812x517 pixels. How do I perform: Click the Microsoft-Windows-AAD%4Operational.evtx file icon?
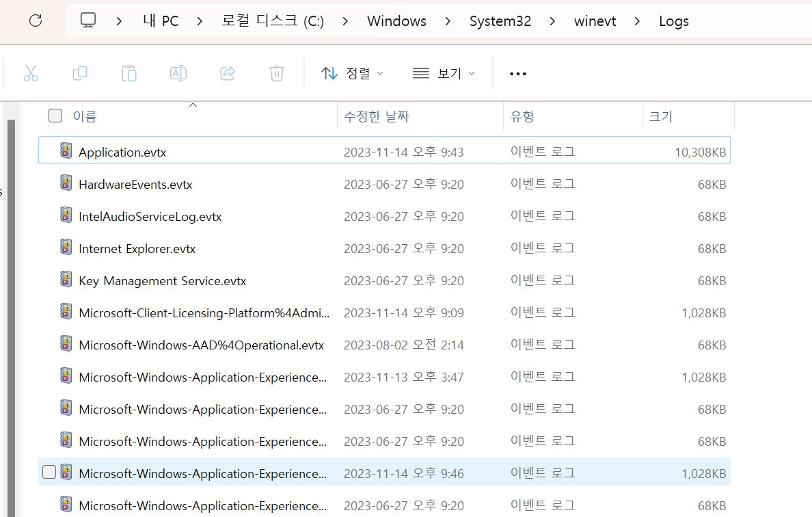[x=66, y=343]
